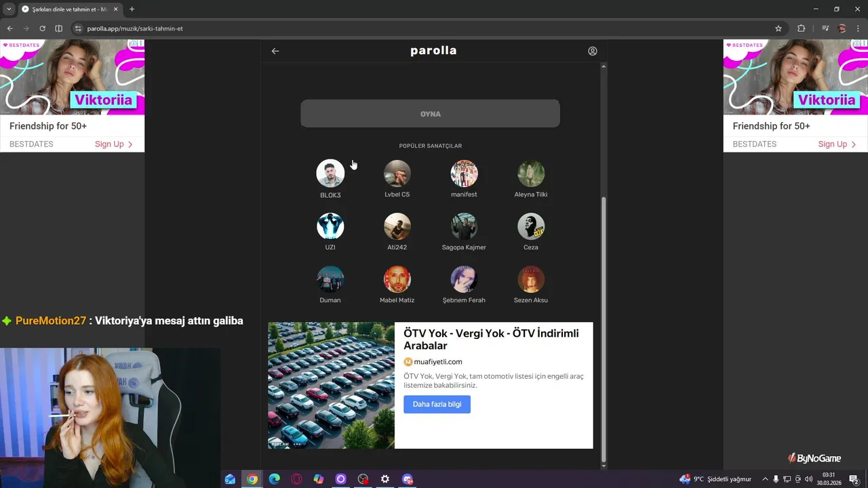This screenshot has height=488, width=868.
Task: Open the ÖTV Yok car ad headline
Action: point(492,339)
